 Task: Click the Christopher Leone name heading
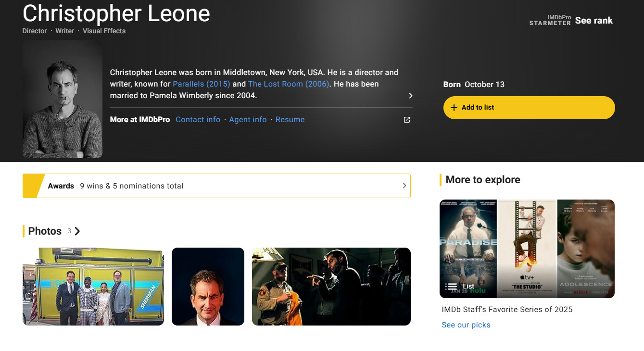pos(116,13)
